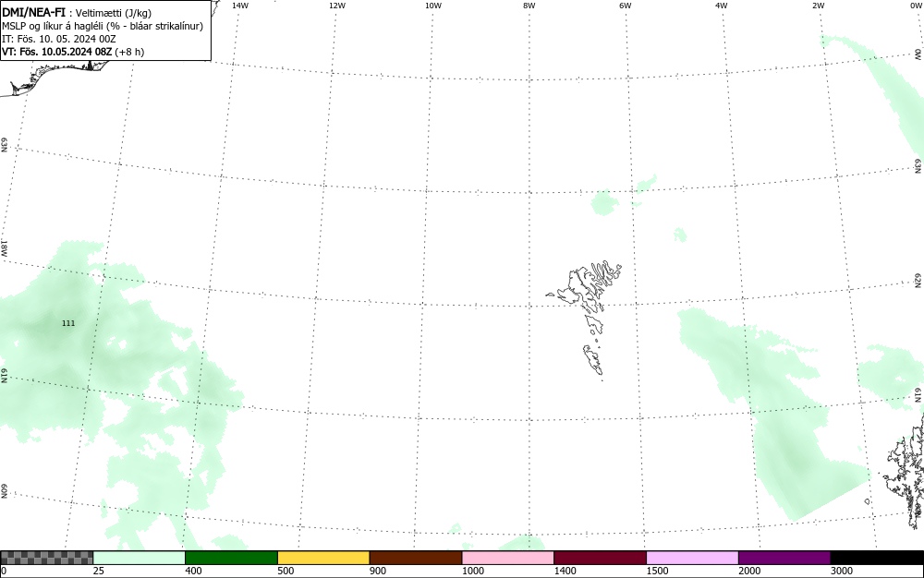Viewport: 924px width, 578px height.
Task: Click the "18W" meridian label
Action: coord(4,247)
